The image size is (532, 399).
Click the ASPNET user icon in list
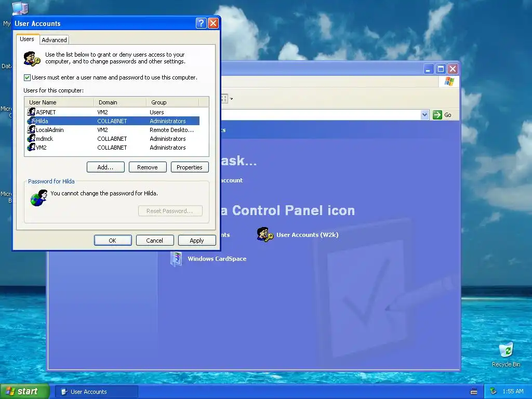point(31,112)
